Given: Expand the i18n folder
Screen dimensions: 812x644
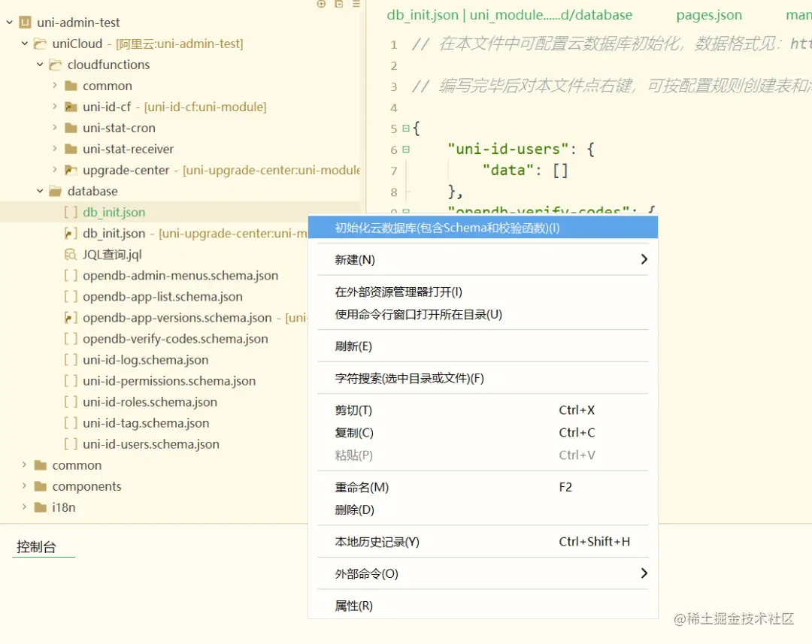Looking at the screenshot, I should click(x=24, y=507).
